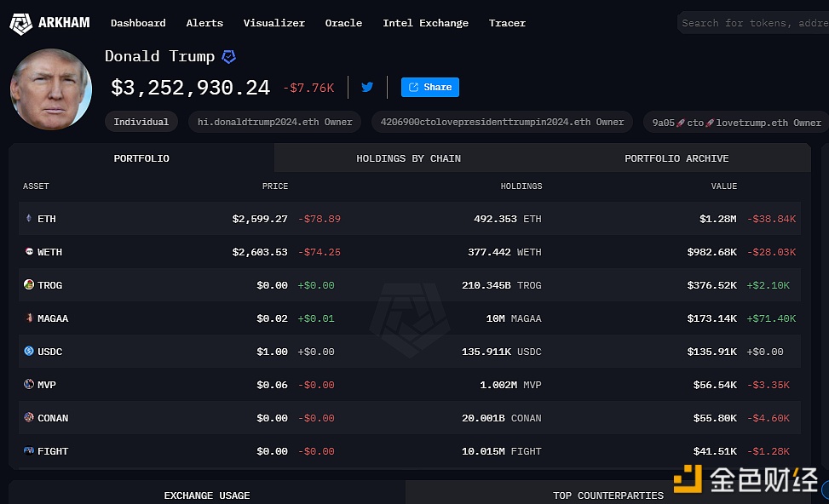Screen dimensions: 829x504
Task: Click the $3,252,930.24 total balance
Action: click(x=190, y=87)
